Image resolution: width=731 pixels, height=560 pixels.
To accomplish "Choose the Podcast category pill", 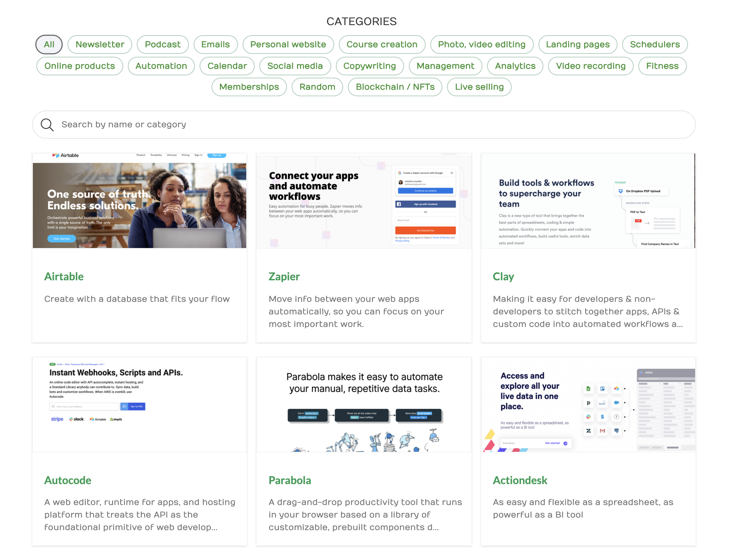I will (x=163, y=44).
